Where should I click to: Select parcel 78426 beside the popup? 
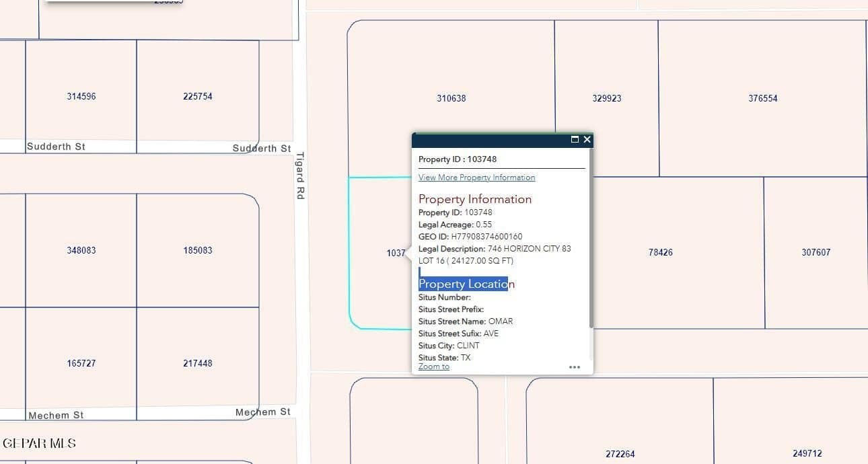pos(660,252)
